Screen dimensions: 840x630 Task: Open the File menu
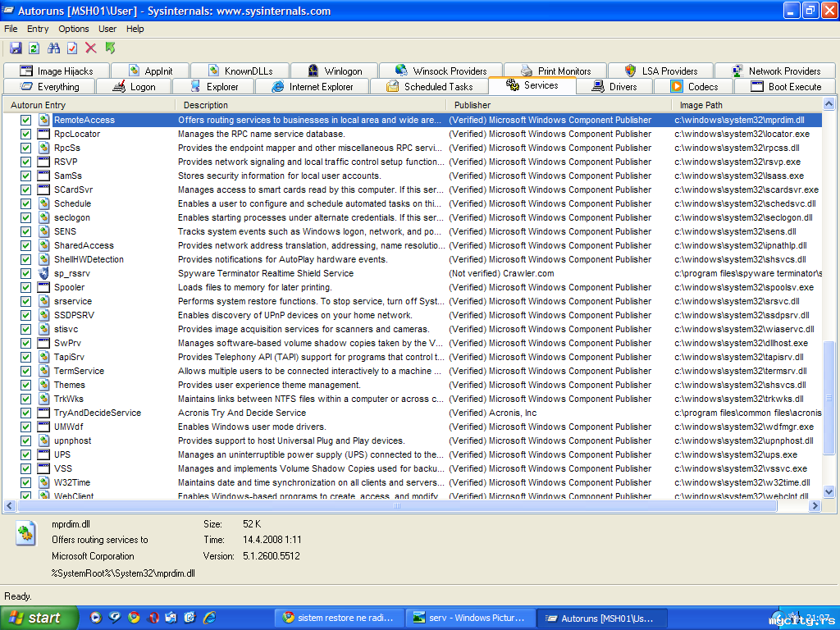(11, 29)
